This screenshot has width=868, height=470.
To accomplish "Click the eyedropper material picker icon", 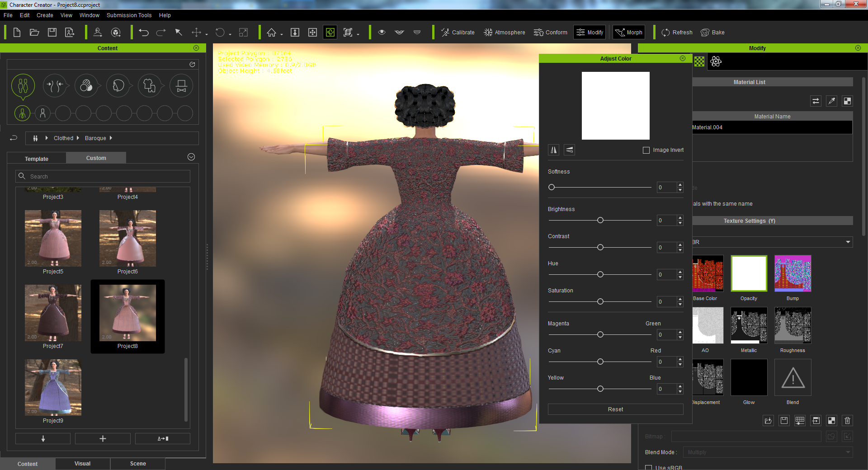I will [831, 101].
